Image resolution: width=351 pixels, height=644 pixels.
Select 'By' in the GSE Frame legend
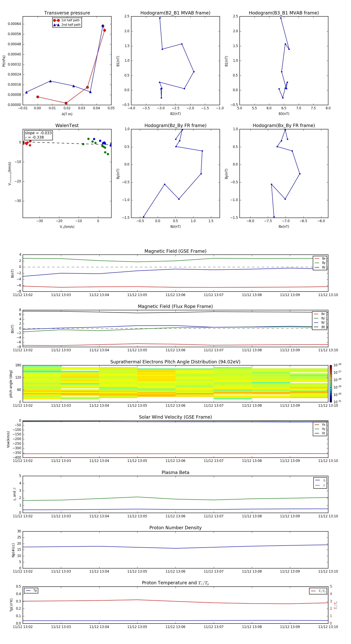pyautogui.click(x=320, y=263)
